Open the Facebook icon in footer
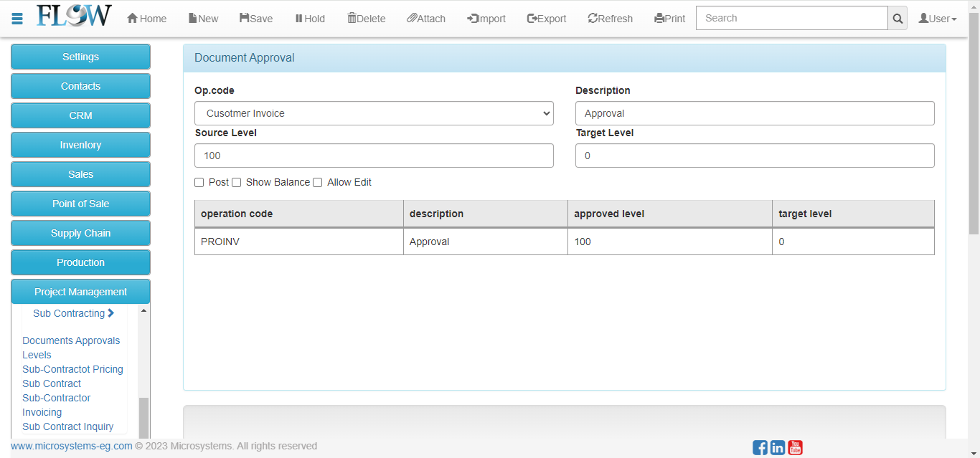Viewport: 980px width, 458px height. [x=760, y=448]
